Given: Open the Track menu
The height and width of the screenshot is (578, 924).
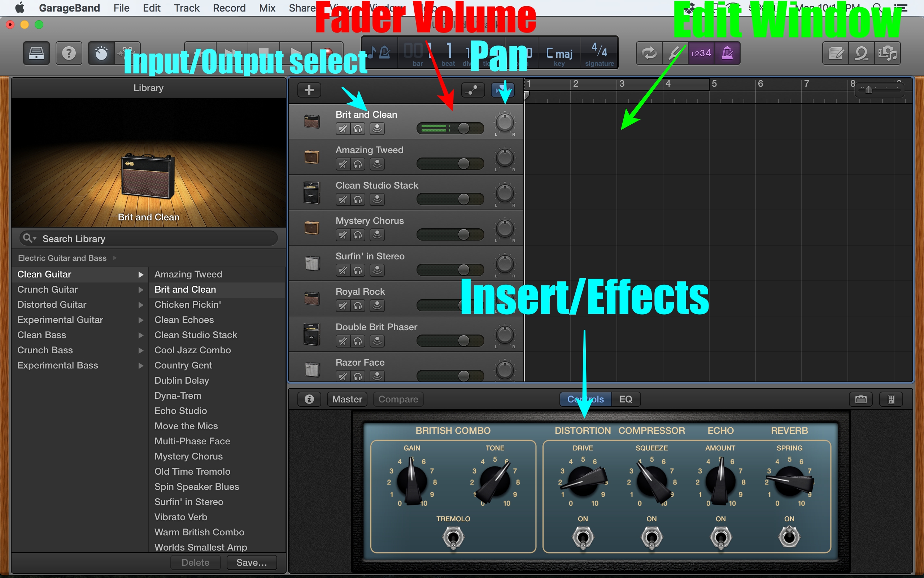Looking at the screenshot, I should 187,8.
